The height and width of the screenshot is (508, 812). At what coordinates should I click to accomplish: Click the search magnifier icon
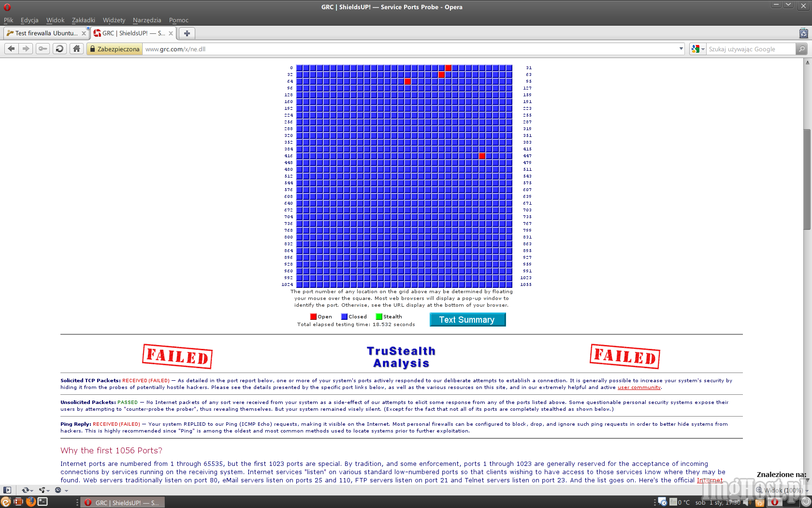[801, 49]
